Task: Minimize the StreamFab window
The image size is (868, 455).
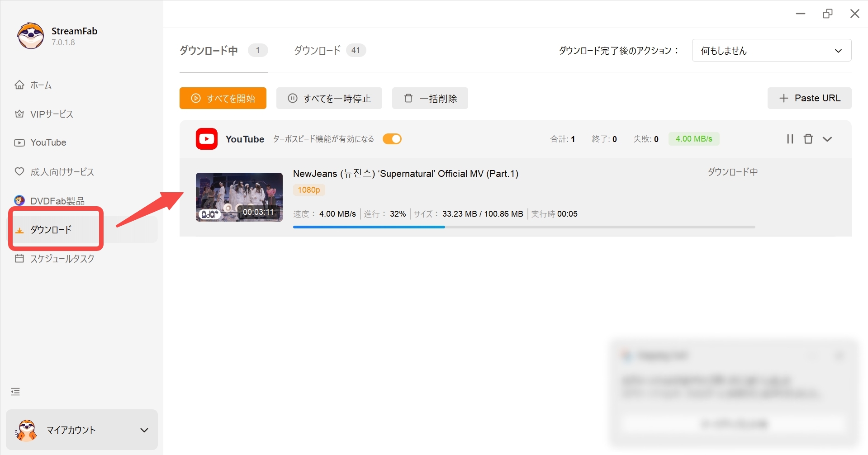Action: click(801, 14)
